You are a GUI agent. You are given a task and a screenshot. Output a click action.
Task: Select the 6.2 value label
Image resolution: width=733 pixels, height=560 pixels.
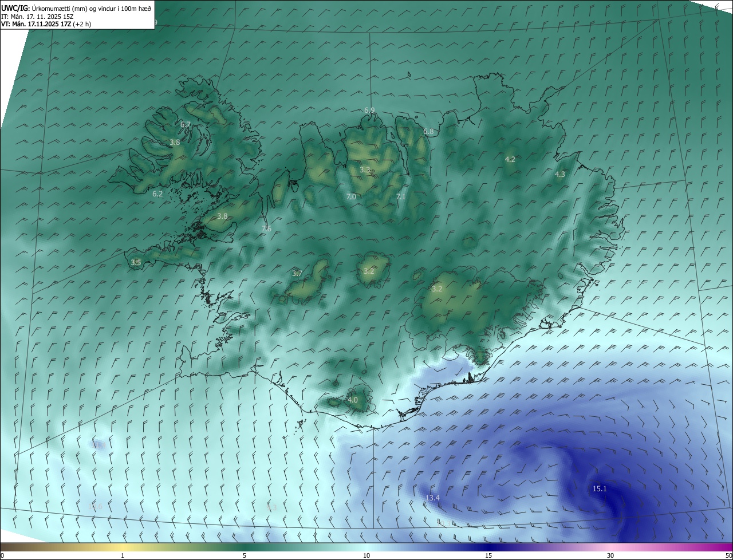click(157, 194)
